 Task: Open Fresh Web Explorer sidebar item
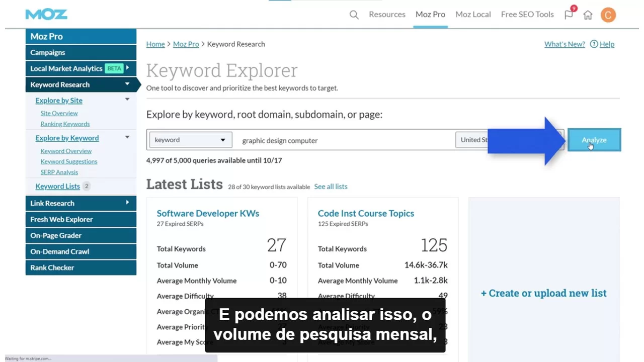tap(81, 219)
